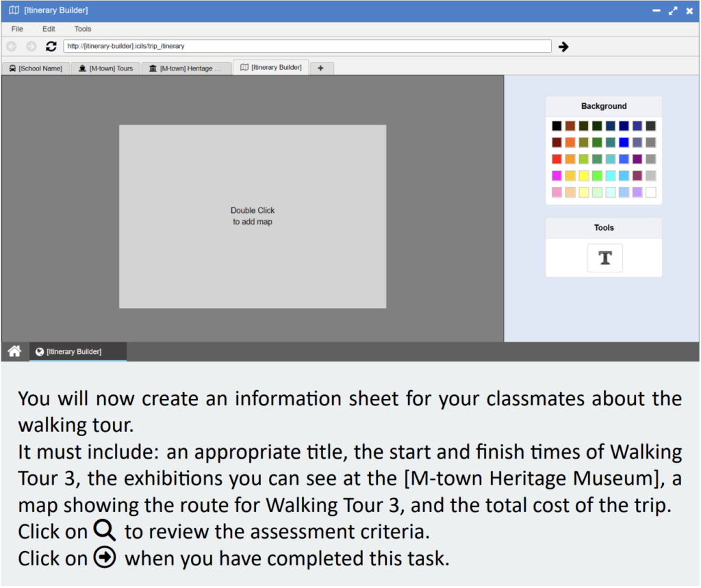
Task: Switch to the [M-town] Heritage tab
Action: point(186,68)
